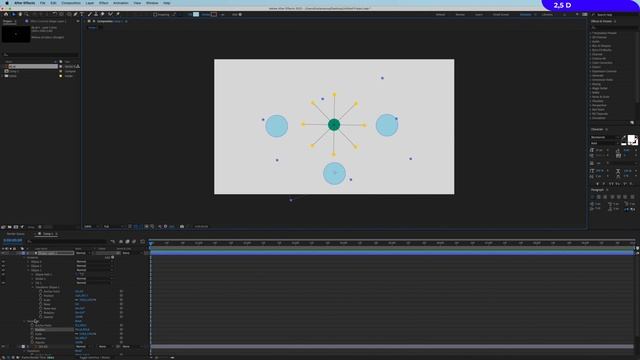This screenshot has width=640, height=360.
Task: Select the Hand tool
Action: (x=20, y=14)
